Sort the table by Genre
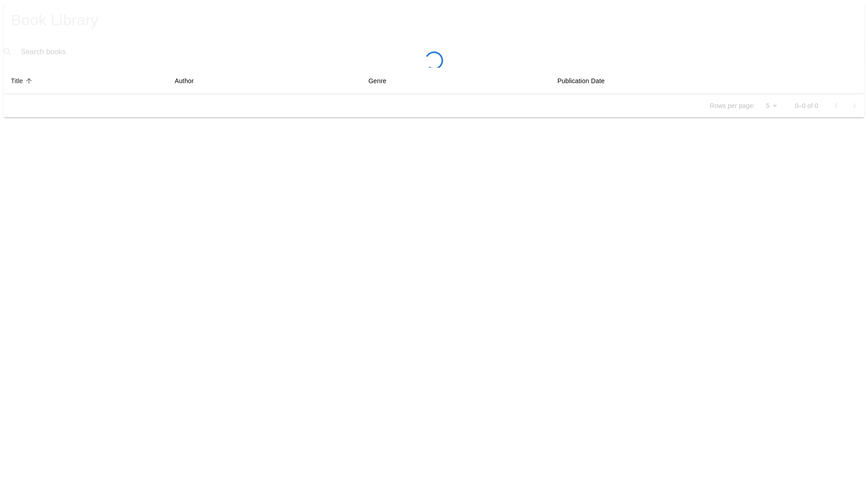The width and height of the screenshot is (868, 488). pyautogui.click(x=377, y=81)
